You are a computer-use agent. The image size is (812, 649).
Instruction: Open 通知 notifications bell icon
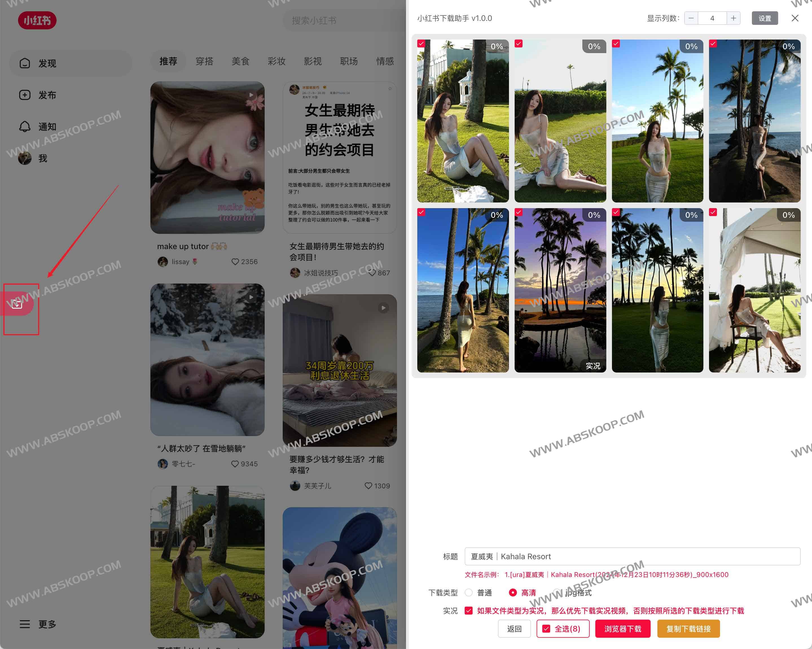pos(25,127)
